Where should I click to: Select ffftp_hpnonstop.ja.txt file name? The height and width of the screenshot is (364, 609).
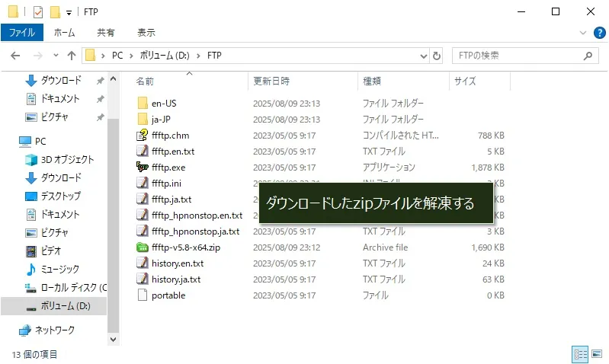[x=195, y=231]
